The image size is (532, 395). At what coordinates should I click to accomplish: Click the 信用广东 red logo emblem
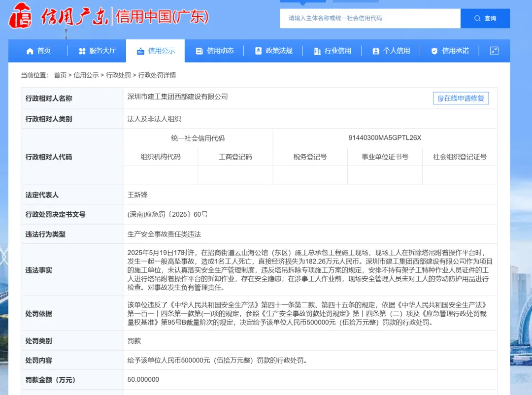coord(20,16)
